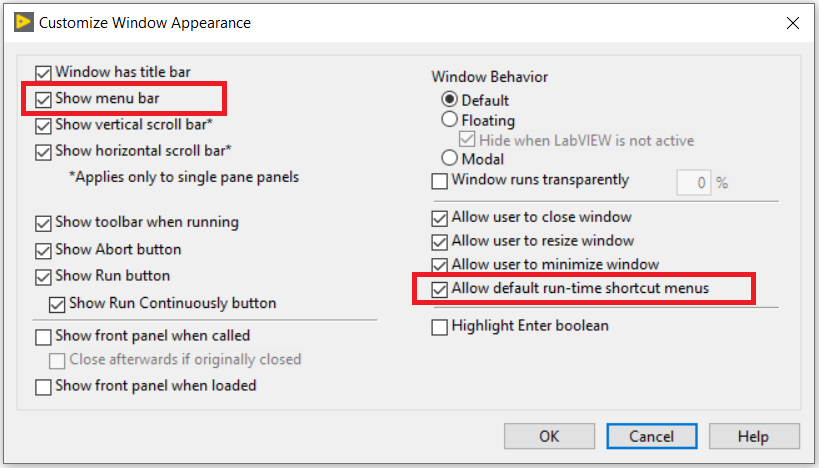Disable Show vertical scroll bar checkbox
Screen dimensions: 819x468
click(x=43, y=126)
